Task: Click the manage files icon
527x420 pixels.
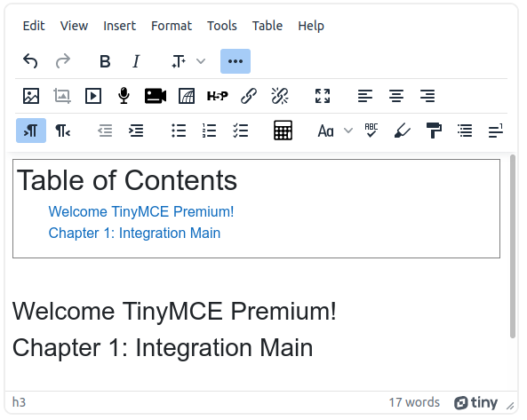Action: point(187,96)
